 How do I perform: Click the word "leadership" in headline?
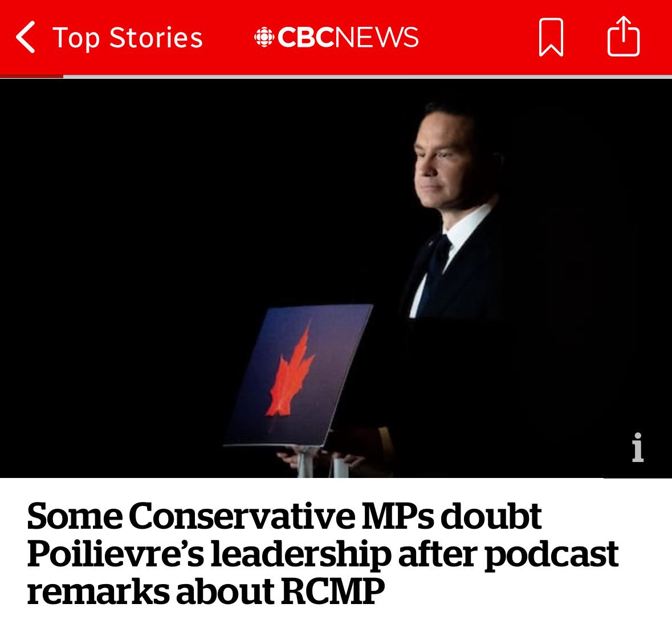[x=301, y=553]
